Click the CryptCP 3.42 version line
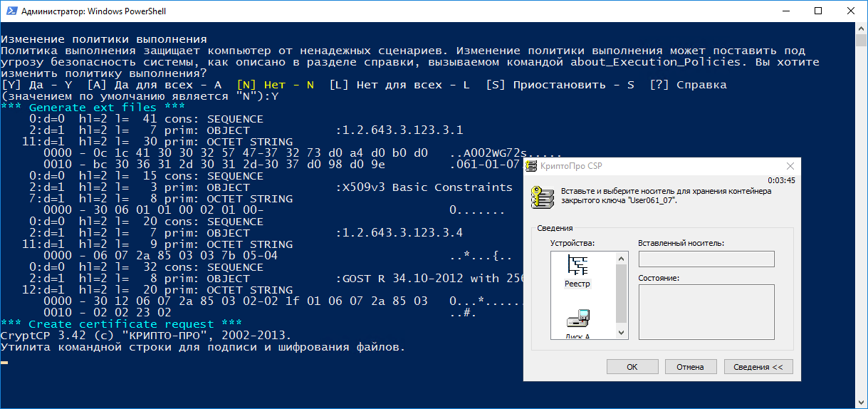The width and height of the screenshot is (868, 409). point(146,336)
